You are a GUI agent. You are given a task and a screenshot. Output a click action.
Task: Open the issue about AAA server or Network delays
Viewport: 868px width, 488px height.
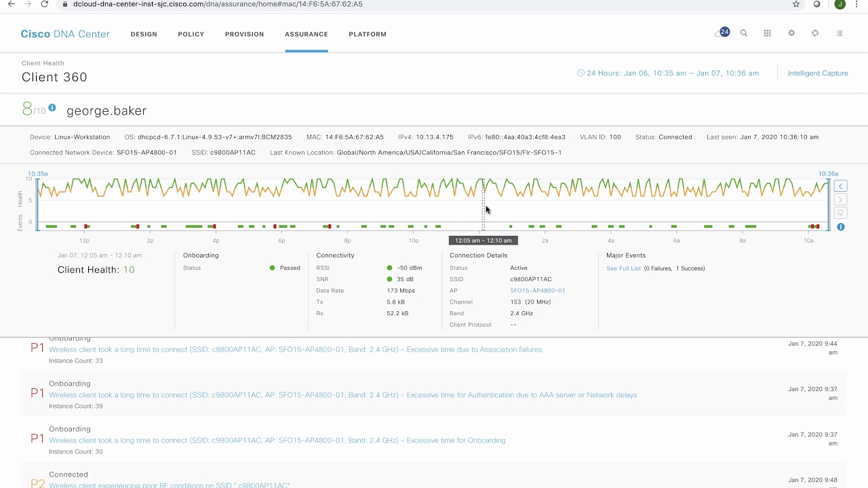point(343,395)
